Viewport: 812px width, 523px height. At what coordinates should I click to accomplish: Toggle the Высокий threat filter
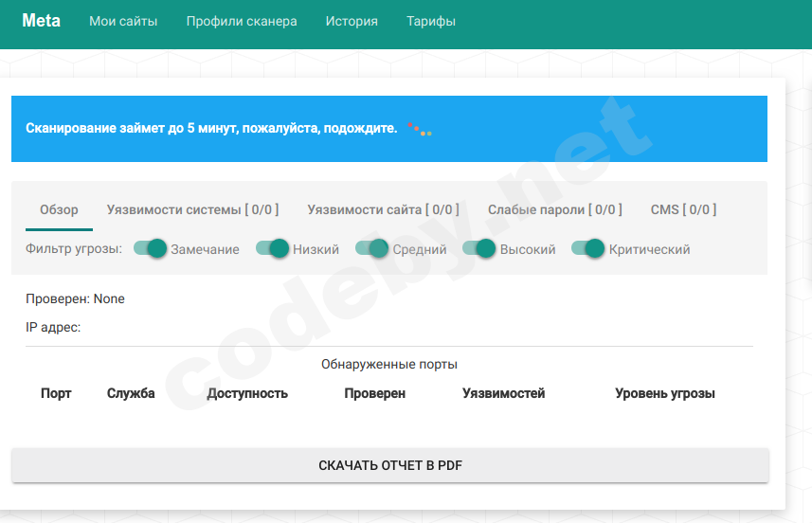coord(479,248)
